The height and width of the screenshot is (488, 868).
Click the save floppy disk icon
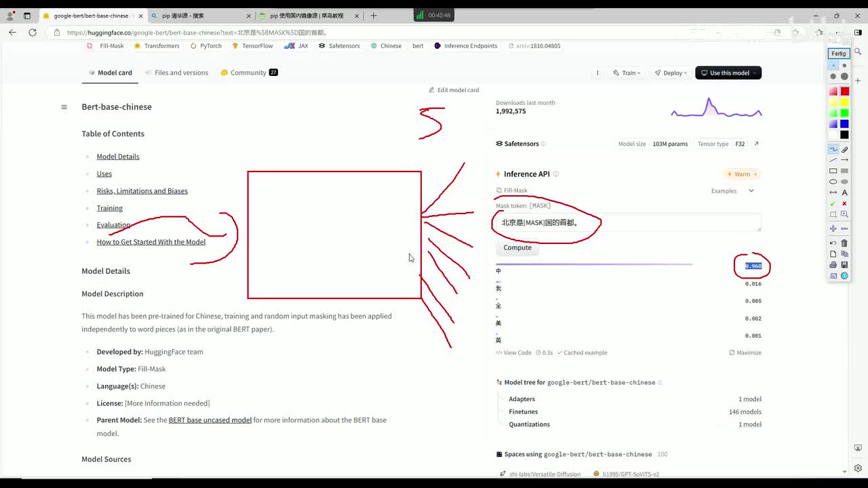(844, 265)
